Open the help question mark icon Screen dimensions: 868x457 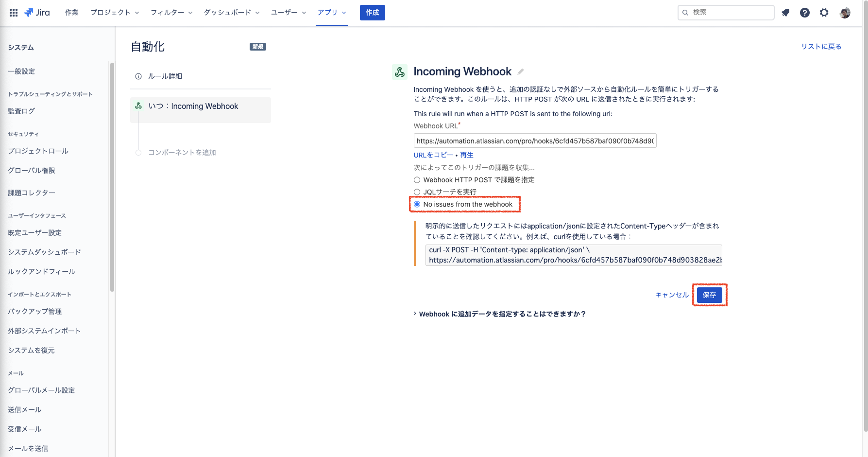click(x=805, y=13)
